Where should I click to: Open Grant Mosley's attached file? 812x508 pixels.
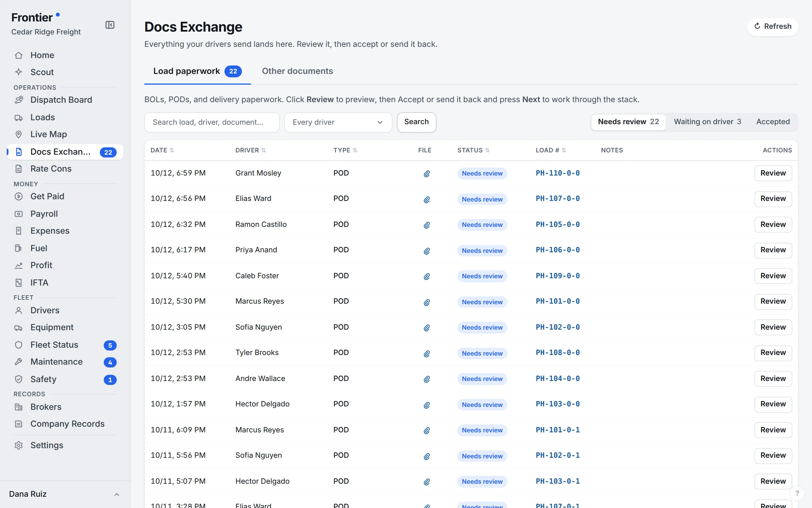coord(427,174)
